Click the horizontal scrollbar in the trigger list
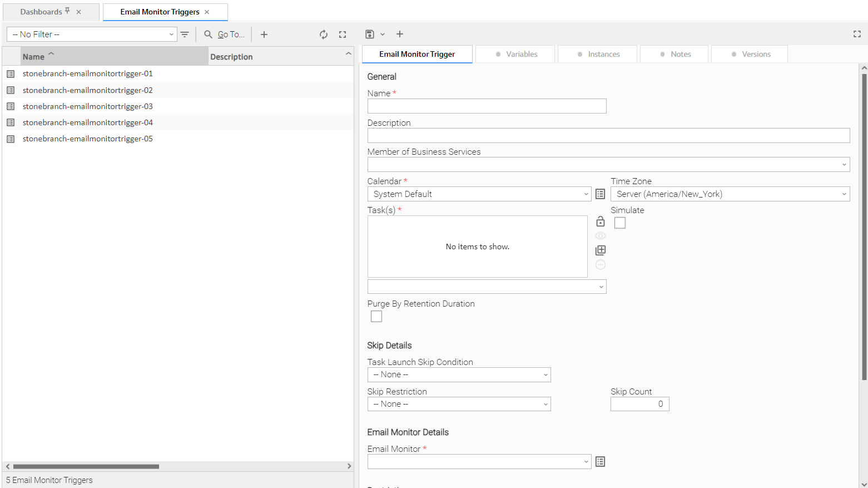868x488 pixels. [x=86, y=466]
